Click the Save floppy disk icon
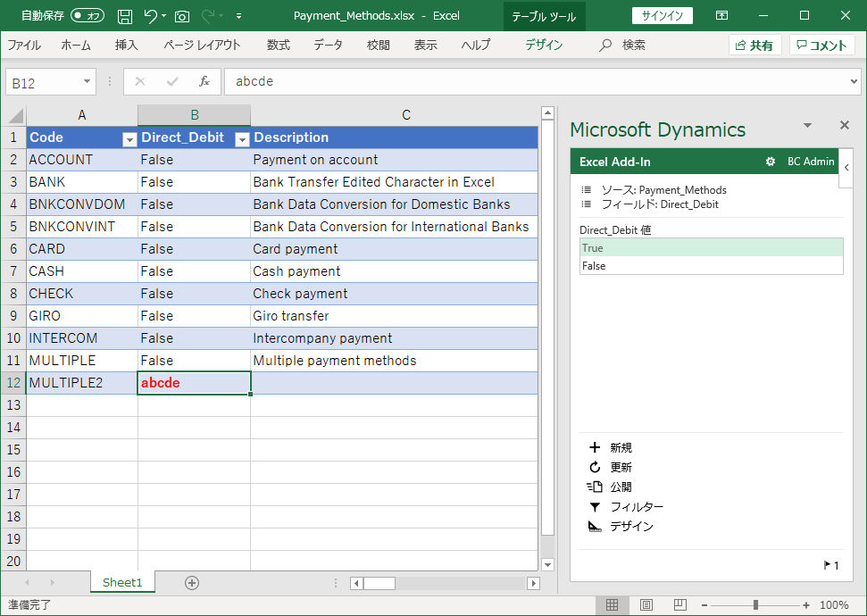The width and height of the screenshot is (867, 616). click(x=125, y=16)
